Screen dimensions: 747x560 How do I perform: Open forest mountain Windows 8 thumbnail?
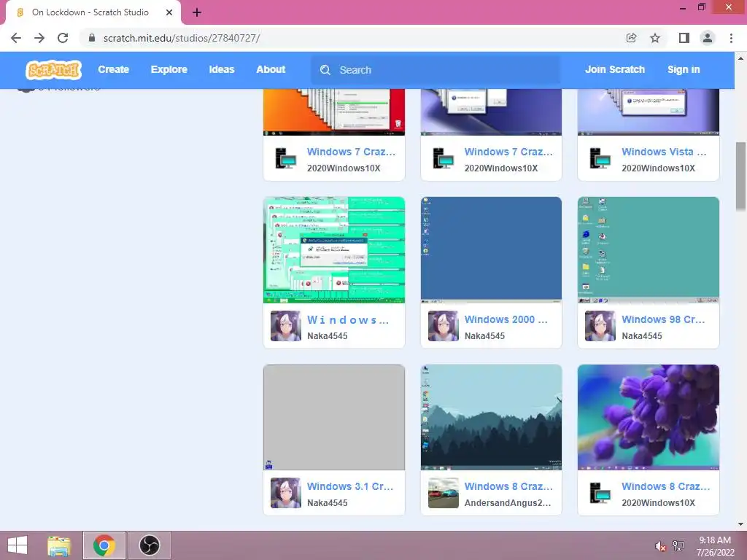tap(491, 417)
